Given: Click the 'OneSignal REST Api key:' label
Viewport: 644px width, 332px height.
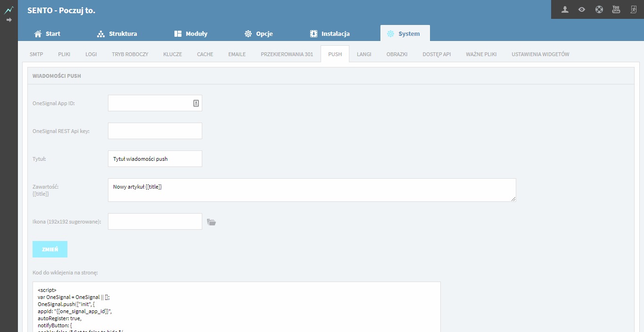Looking at the screenshot, I should tap(61, 131).
